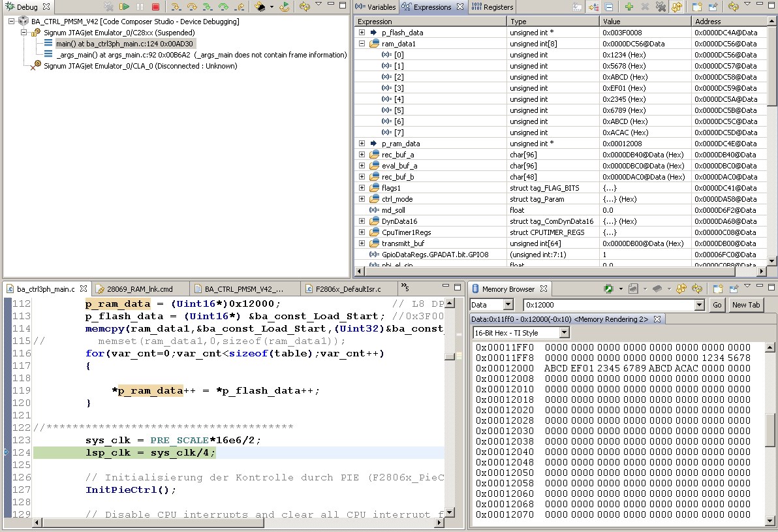Refresh the Expressions view
The image size is (778, 532).
tap(734, 7)
